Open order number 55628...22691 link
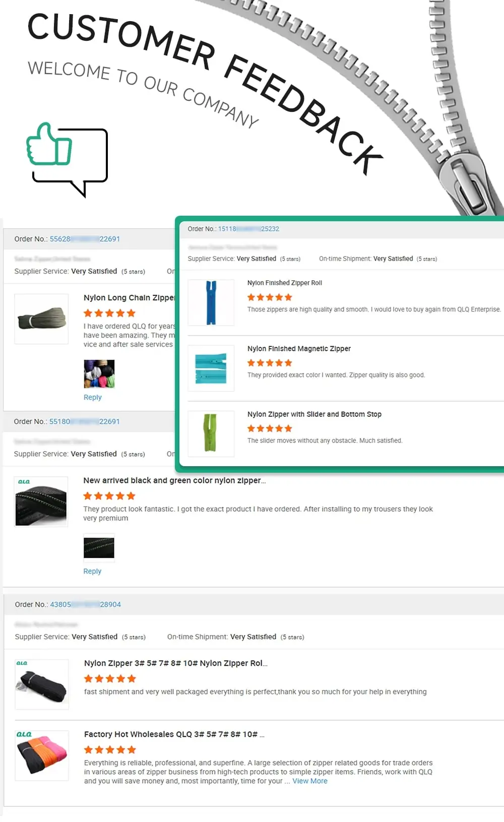504x822 pixels. tap(85, 239)
